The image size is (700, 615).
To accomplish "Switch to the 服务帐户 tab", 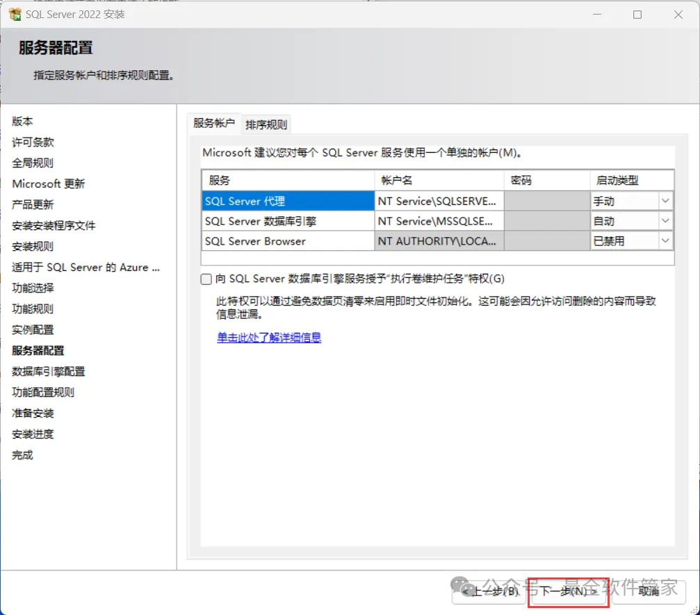I will click(x=214, y=123).
